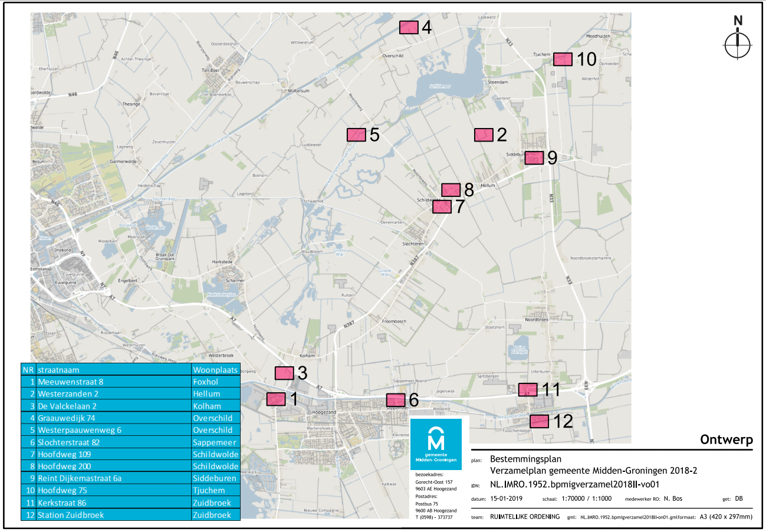Image resolution: width=766 pixels, height=532 pixels.
Task: Select the Hoofdweg 75 table cell
Action: [113, 491]
